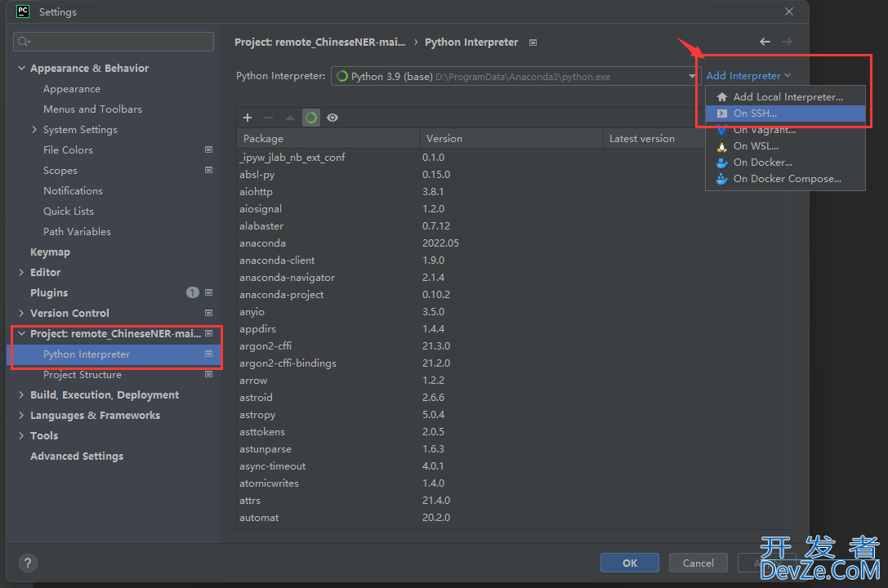The height and width of the screenshot is (588, 888).
Task: Click the settings icon next to Version Control
Action: click(208, 313)
